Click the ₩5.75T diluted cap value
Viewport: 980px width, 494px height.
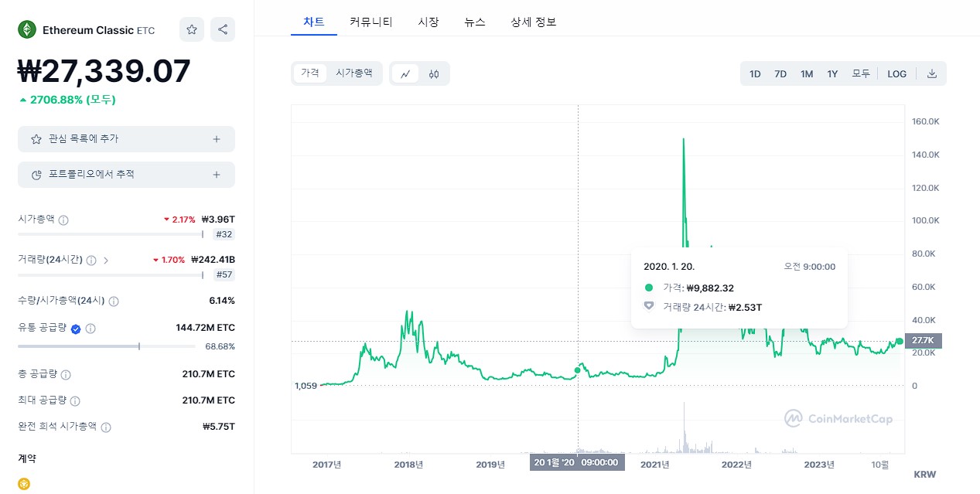[x=219, y=427]
